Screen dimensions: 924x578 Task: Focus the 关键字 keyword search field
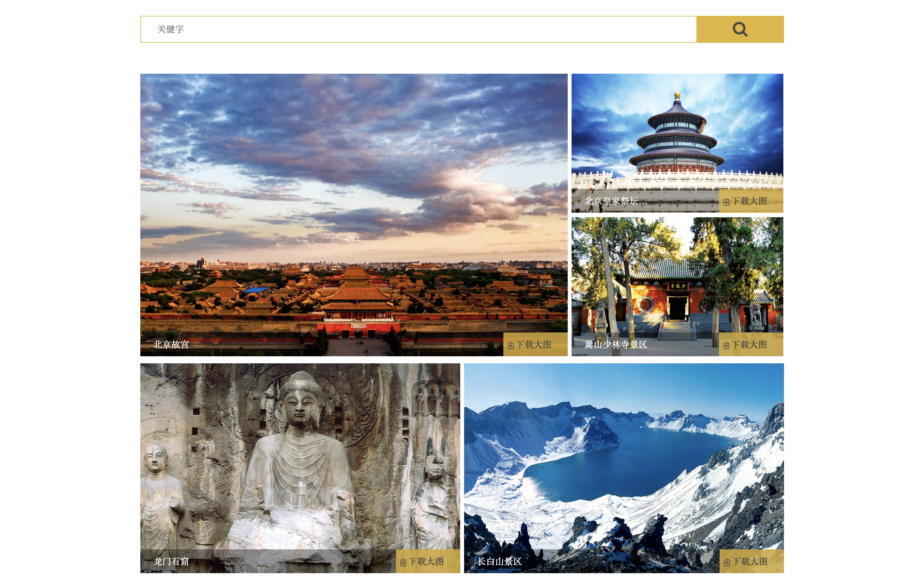coord(418,29)
